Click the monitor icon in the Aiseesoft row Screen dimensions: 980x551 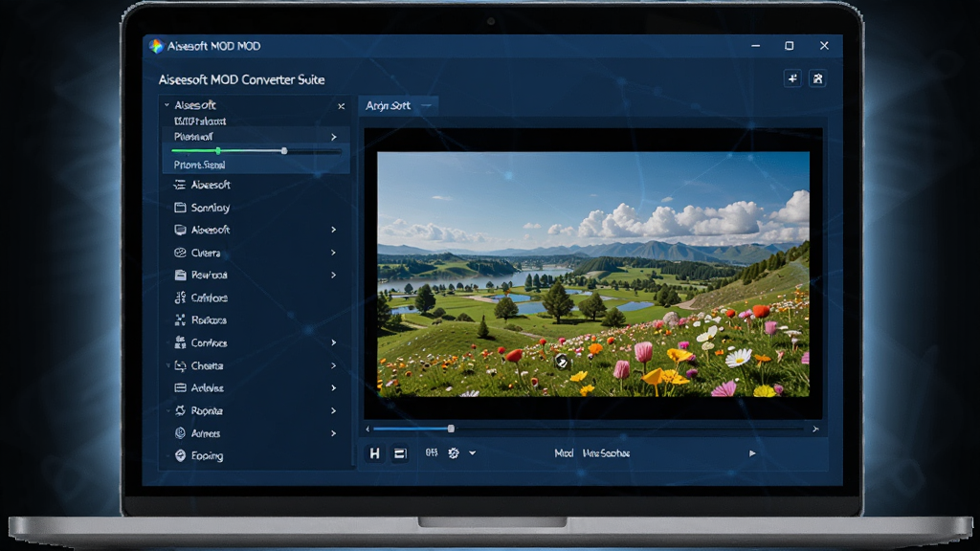[x=180, y=230]
